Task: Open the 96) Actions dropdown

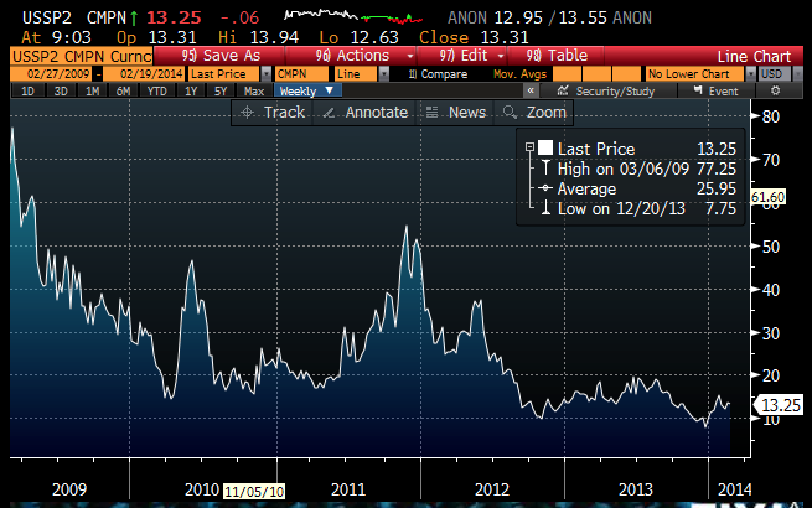Action: [364, 56]
